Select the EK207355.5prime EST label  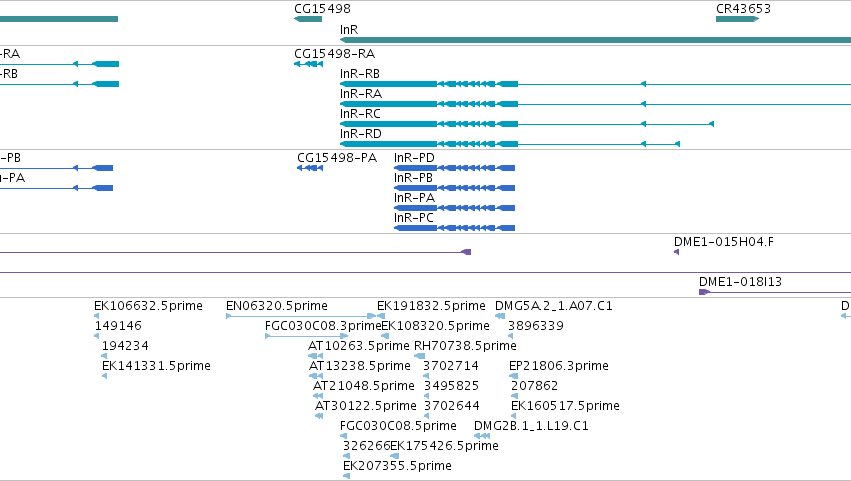397,466
